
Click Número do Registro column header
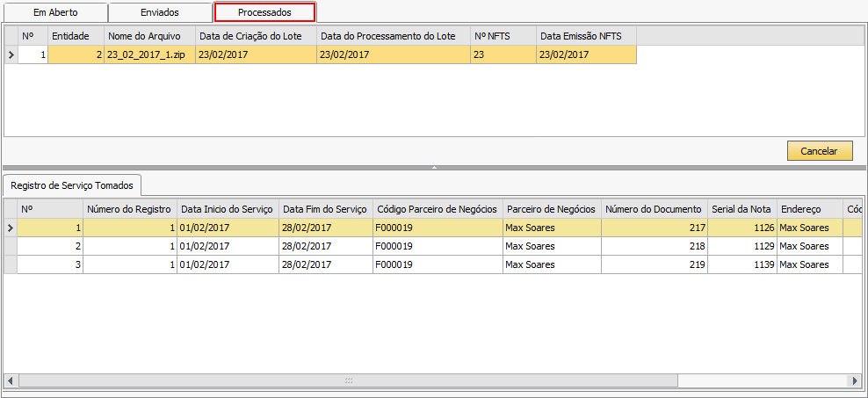click(x=130, y=209)
